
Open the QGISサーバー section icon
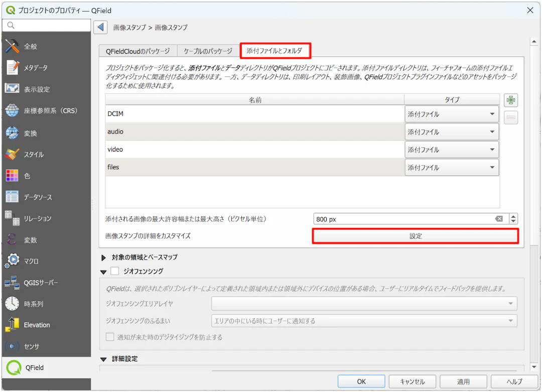click(12, 283)
